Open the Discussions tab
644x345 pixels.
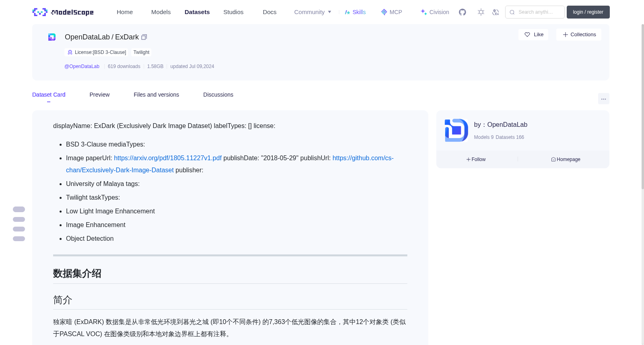218,95
